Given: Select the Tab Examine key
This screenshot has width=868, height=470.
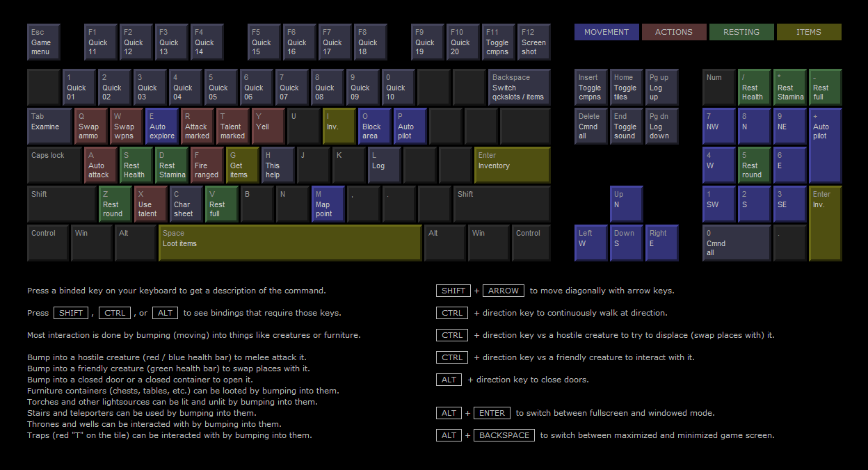Looking at the screenshot, I should click(x=49, y=127).
